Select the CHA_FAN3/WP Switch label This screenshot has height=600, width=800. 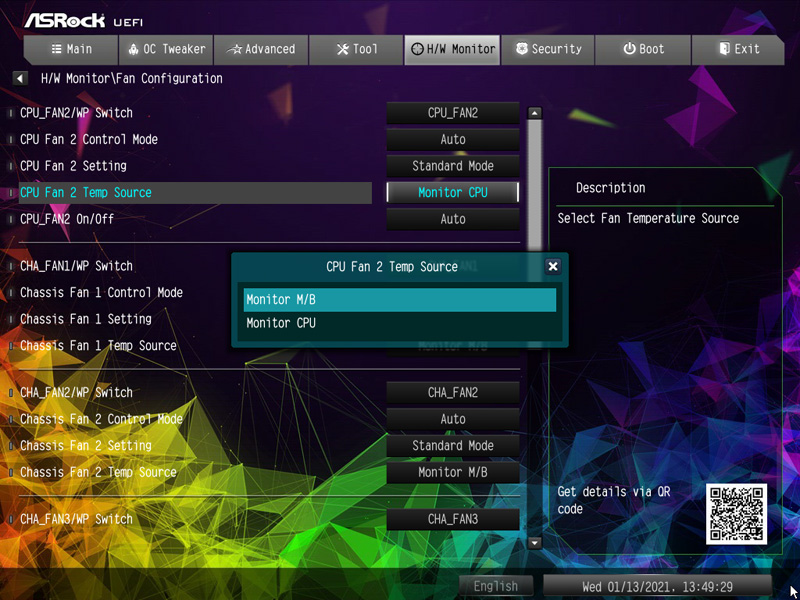pyautogui.click(x=76, y=519)
